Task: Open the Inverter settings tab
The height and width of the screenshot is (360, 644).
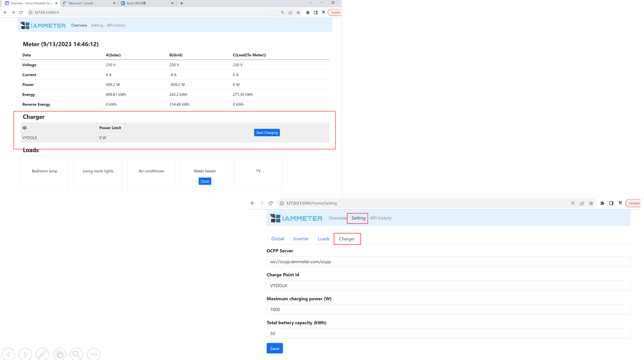Action: click(x=301, y=239)
